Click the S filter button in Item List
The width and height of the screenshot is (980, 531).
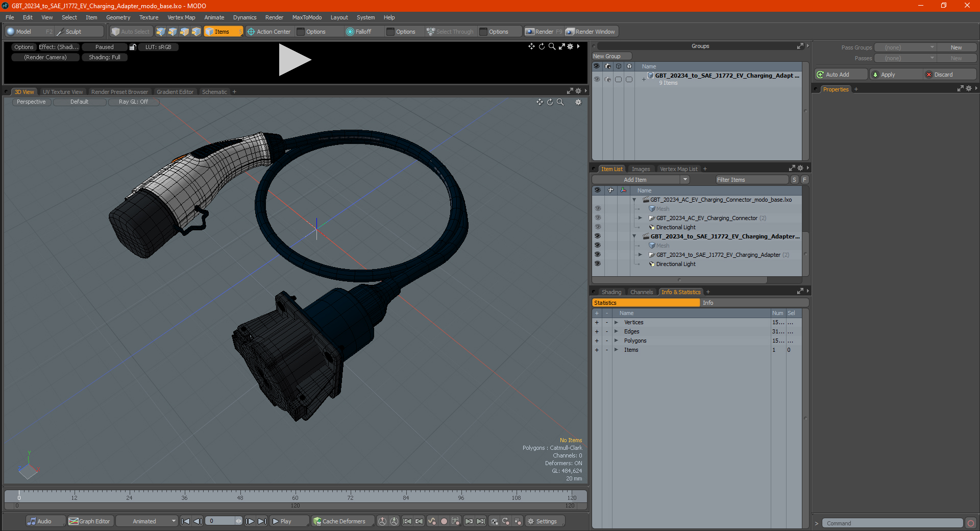click(x=794, y=180)
